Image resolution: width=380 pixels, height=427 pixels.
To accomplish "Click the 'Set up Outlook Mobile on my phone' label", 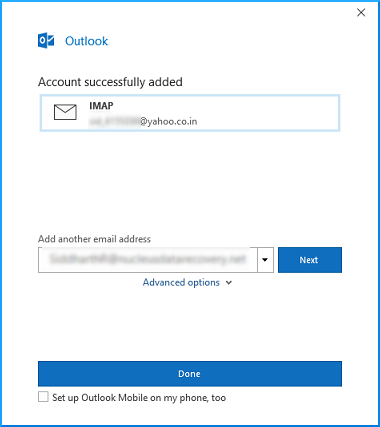I will [x=139, y=398].
